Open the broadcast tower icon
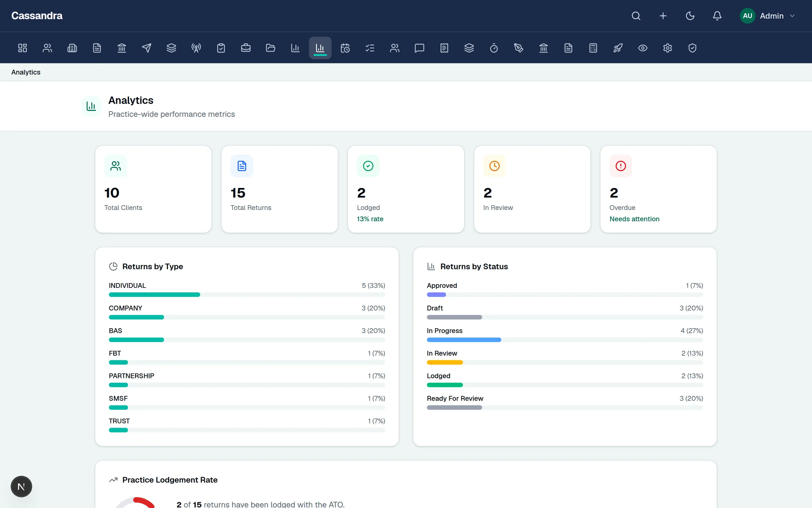812x508 pixels. [x=196, y=48]
